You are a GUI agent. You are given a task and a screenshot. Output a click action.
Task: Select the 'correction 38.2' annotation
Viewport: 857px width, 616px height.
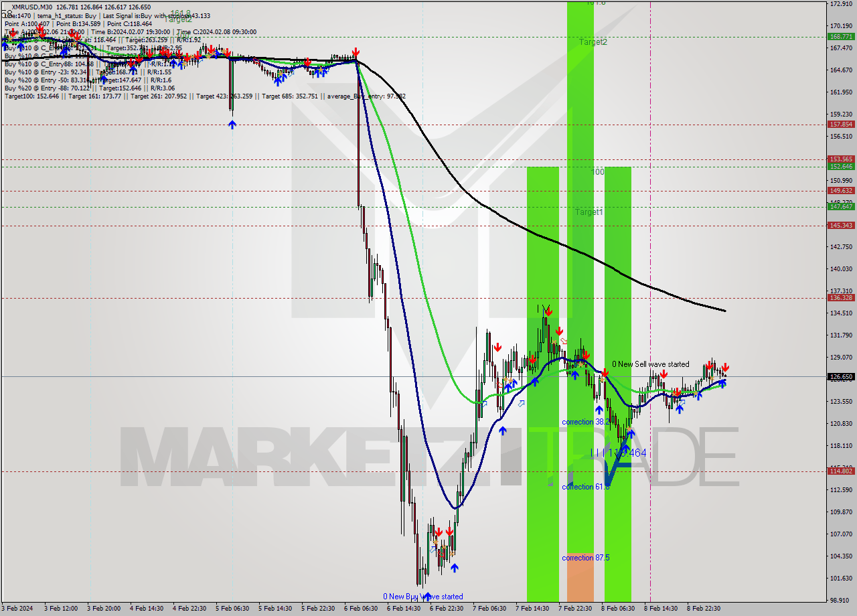coord(585,422)
